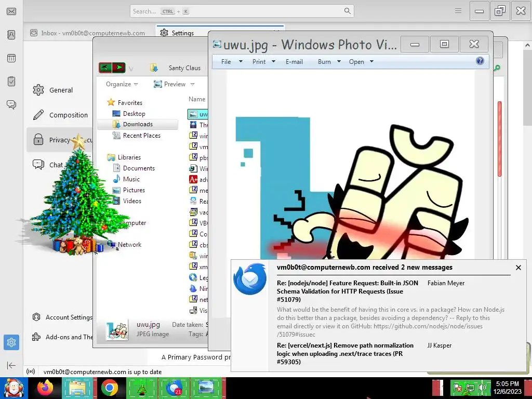532x399 pixels.
Task: Expand the Preview dropdown arrow in Explorer
Action: [x=192, y=84]
